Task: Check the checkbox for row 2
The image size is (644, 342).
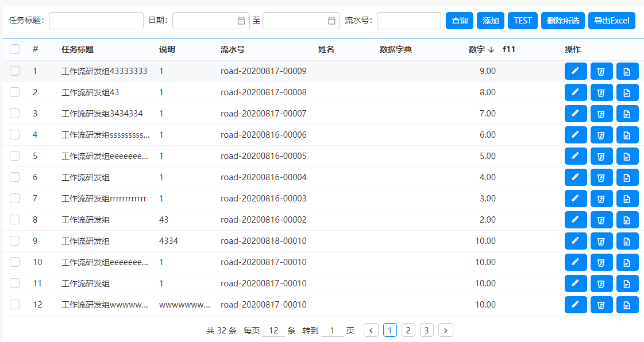Action: (15, 92)
